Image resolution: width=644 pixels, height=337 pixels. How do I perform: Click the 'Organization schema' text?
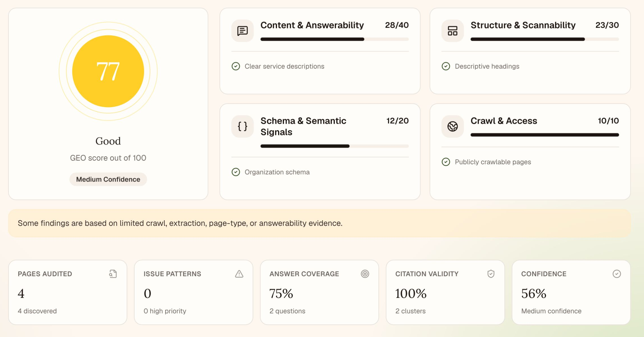point(277,172)
